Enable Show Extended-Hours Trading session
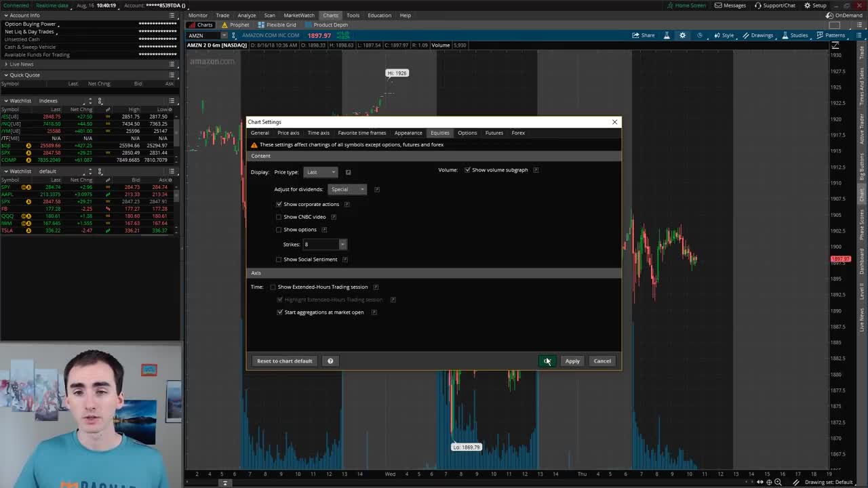Image resolution: width=868 pixels, height=488 pixels. [273, 287]
